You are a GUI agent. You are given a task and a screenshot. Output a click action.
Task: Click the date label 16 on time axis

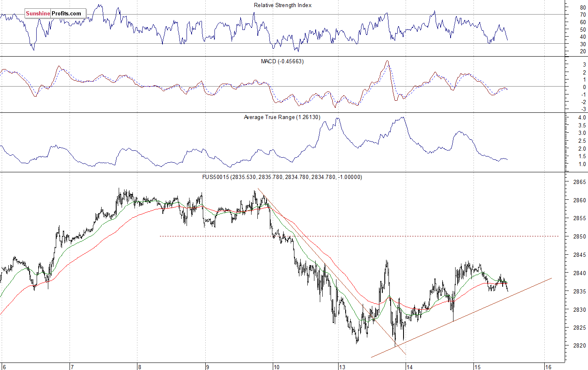click(548, 367)
